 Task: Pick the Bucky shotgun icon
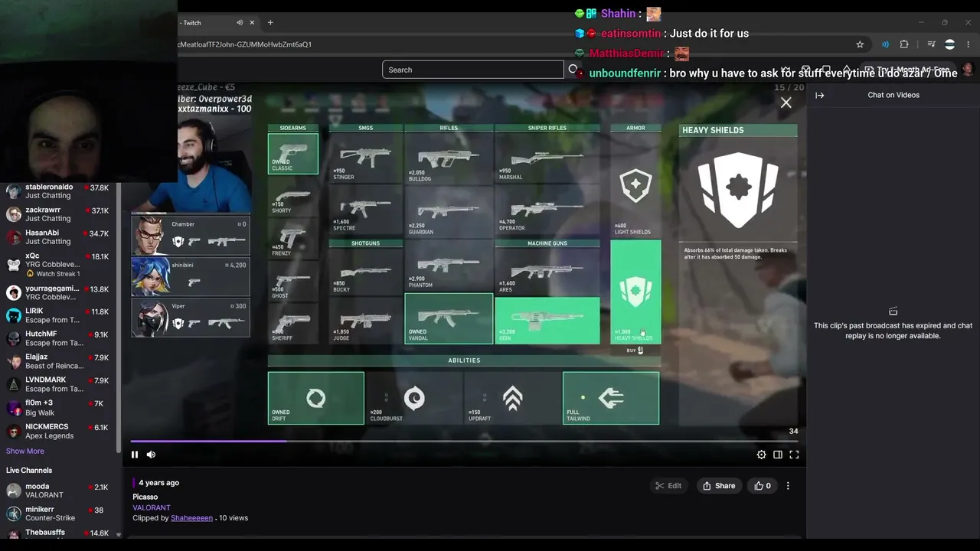coord(366,271)
